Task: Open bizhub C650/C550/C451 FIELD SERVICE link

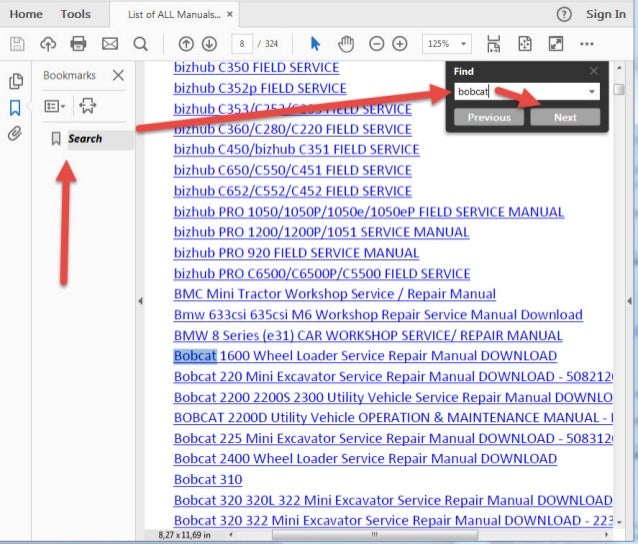Action: [x=293, y=170]
